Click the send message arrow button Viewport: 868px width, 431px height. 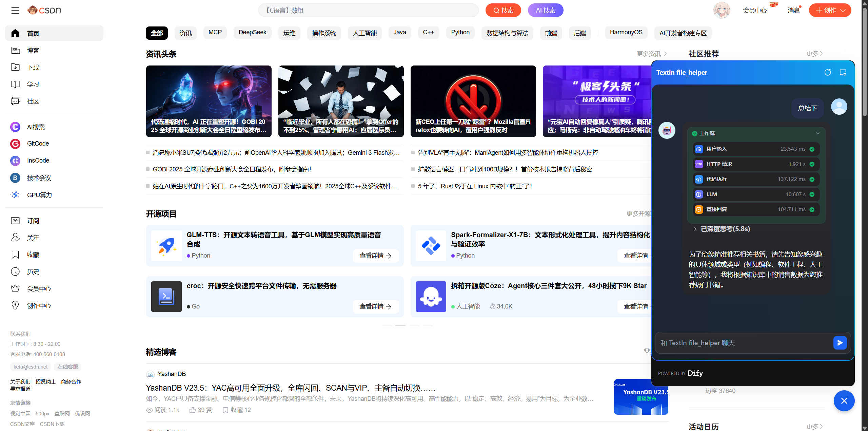[840, 343]
